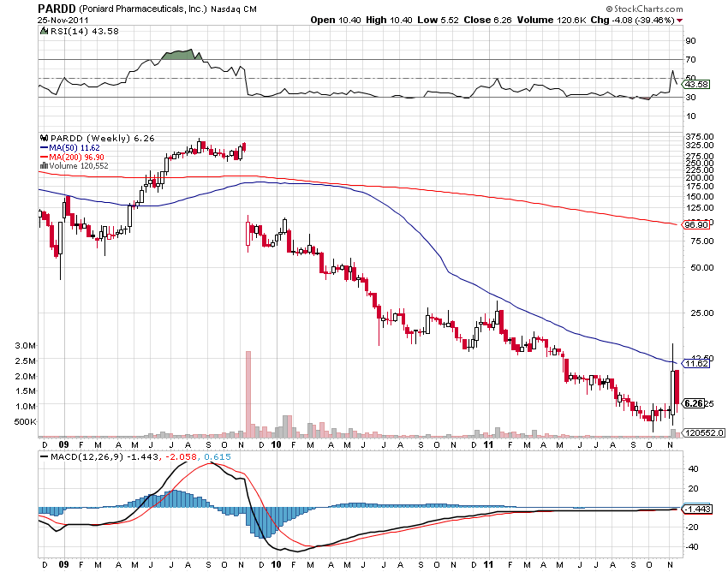The image size is (728, 572).
Task: Click the PARDD ticker symbol title
Action: point(57,8)
